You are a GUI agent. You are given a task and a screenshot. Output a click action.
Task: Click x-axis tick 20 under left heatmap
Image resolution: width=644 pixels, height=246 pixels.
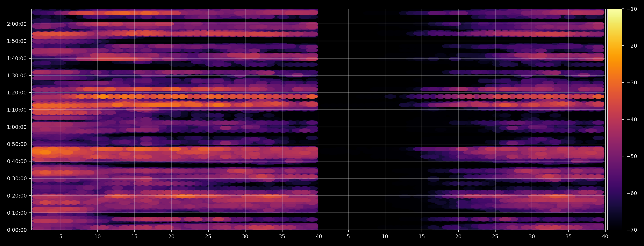(x=171, y=236)
